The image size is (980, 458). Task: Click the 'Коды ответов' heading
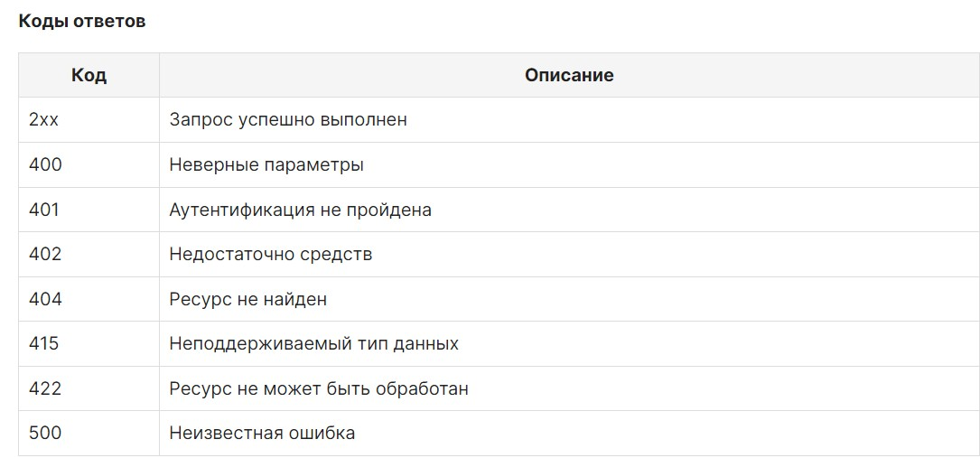(x=82, y=21)
